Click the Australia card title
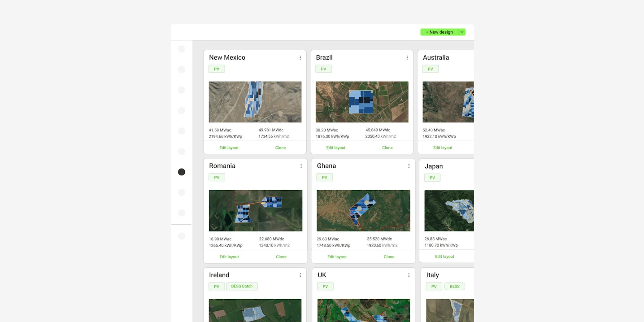Viewport: 644px width, 322px height. click(436, 57)
